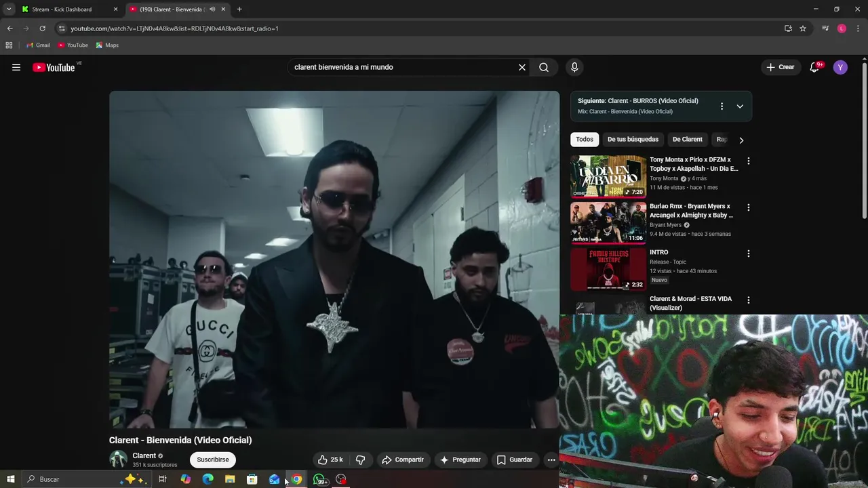Open Gmail bookmark
The image size is (868, 488).
(38, 45)
